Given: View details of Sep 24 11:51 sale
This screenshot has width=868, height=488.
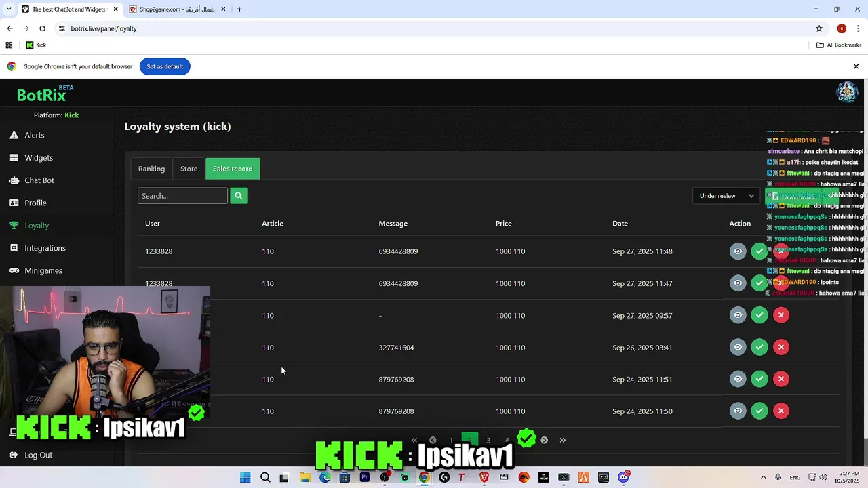Looking at the screenshot, I should [x=738, y=379].
